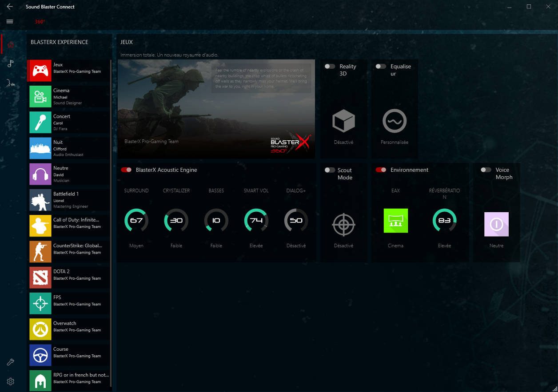Toggle the Equaliseur switch
This screenshot has width=558, height=392.
[381, 67]
